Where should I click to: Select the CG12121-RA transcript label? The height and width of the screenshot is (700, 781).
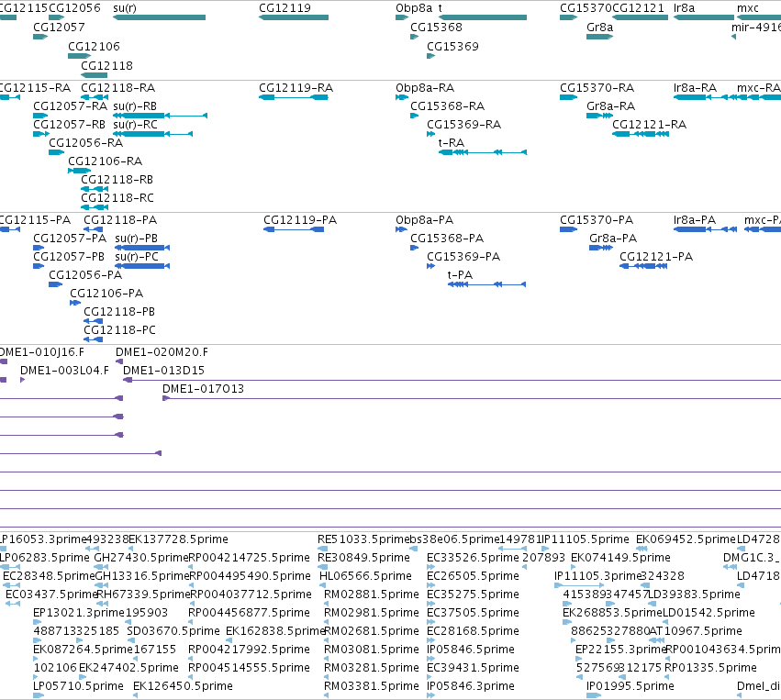tap(649, 125)
